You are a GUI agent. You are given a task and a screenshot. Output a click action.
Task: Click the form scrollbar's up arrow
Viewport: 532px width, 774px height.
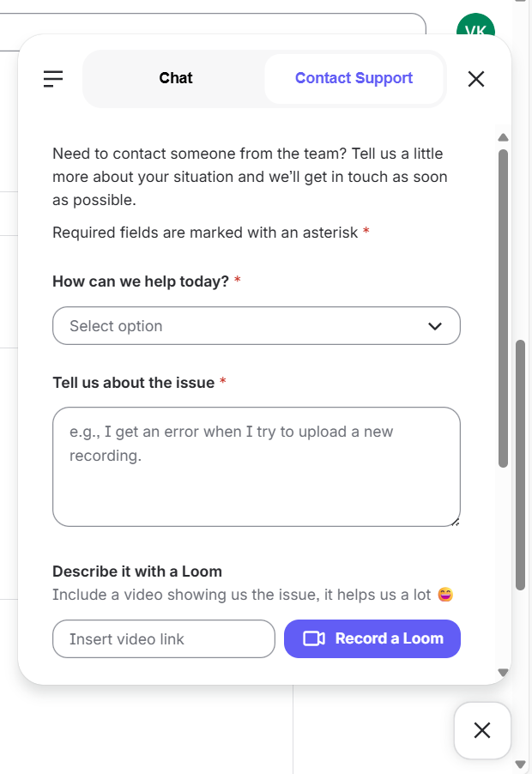[x=504, y=137]
